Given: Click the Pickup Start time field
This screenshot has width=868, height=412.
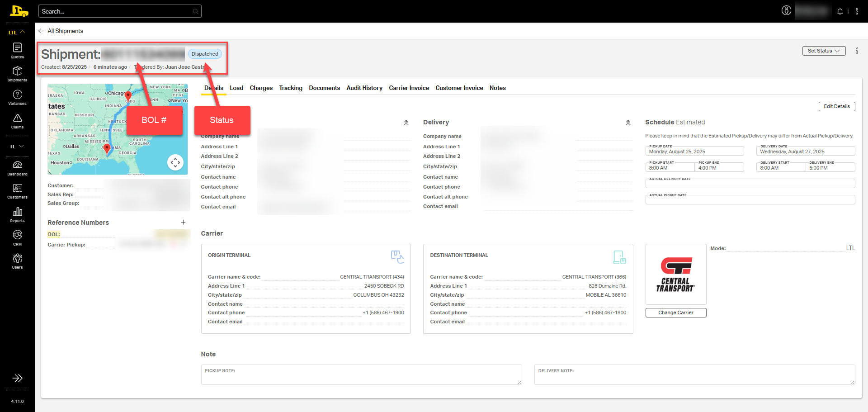Looking at the screenshot, I should tap(670, 167).
